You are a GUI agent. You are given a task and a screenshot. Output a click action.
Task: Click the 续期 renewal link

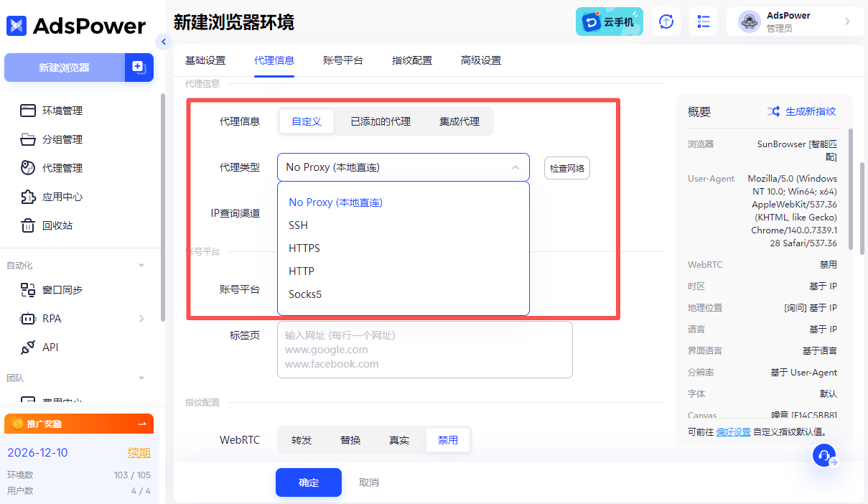(139, 452)
